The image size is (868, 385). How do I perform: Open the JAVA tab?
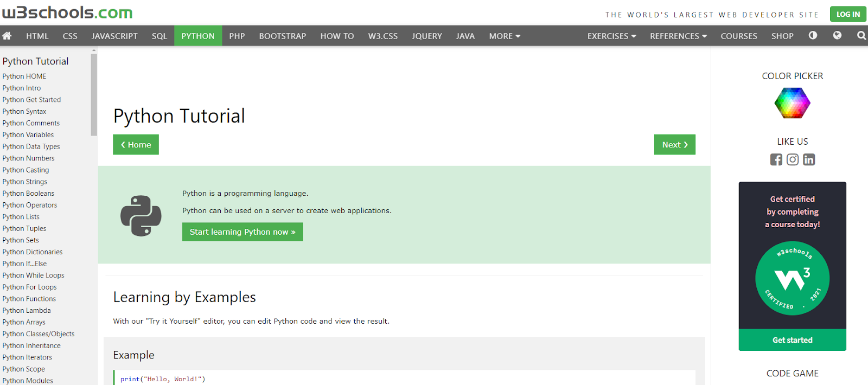(465, 36)
